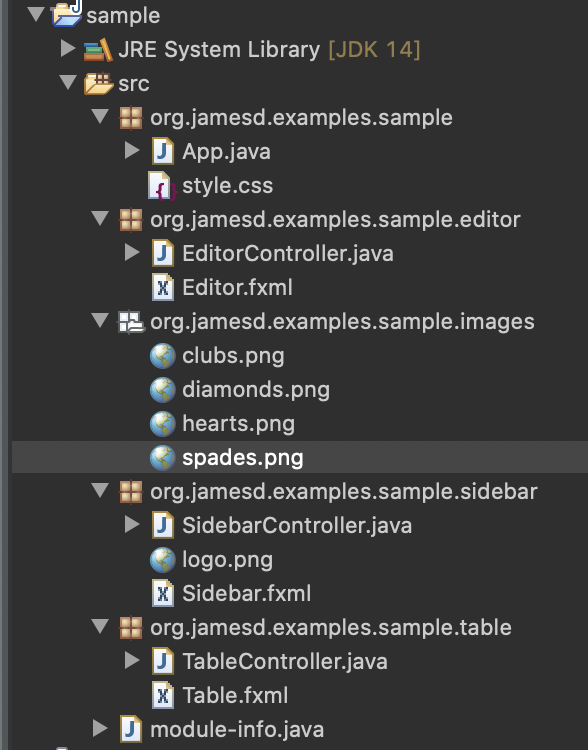Viewport: 588px width, 750px height.
Task: Click the clubs.png globe icon
Action: tap(163, 356)
